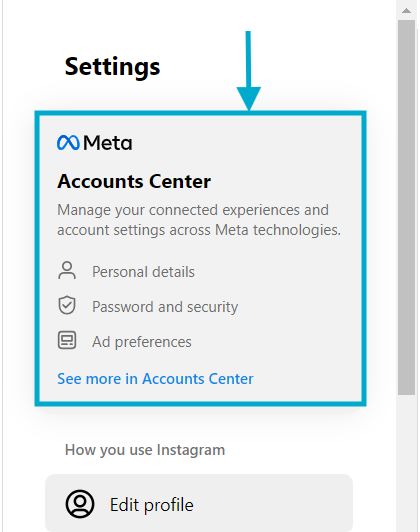Open See more in Accounts Center link
Viewport: 420px width, 532px height.
pos(155,379)
